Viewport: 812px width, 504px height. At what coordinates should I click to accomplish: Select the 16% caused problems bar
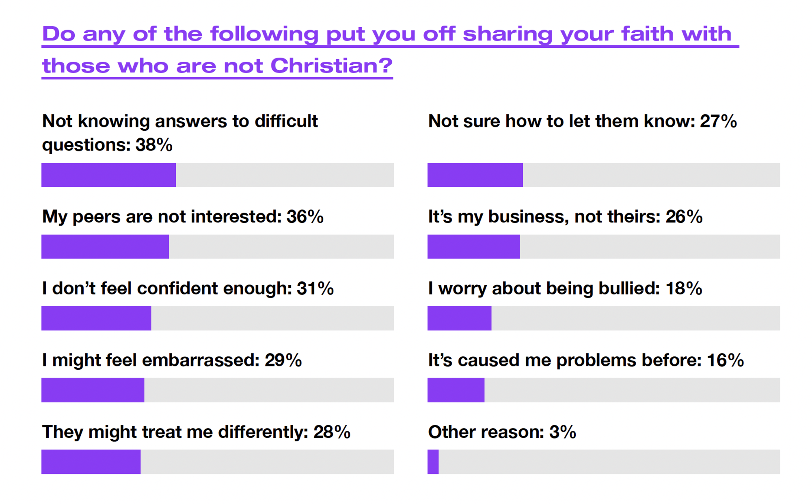coord(603,390)
